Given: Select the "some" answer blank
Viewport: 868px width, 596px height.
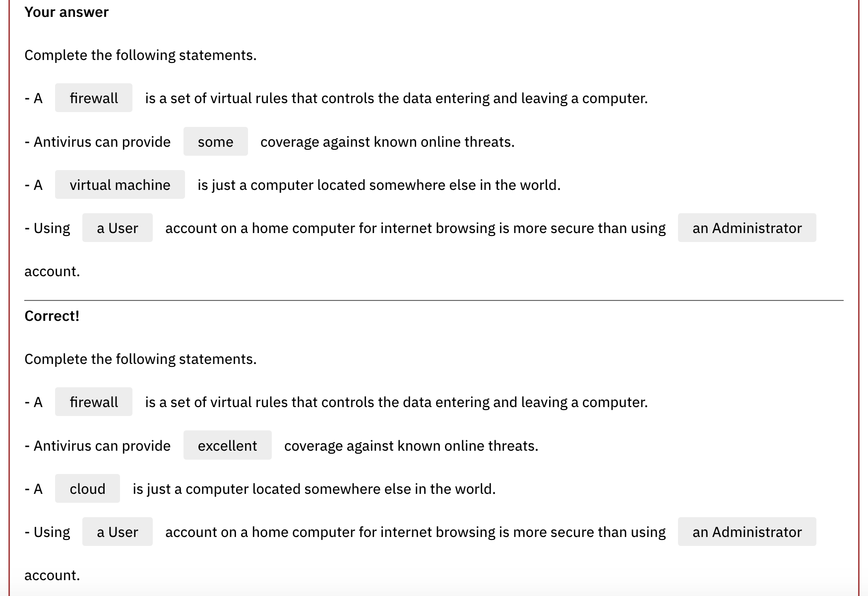Looking at the screenshot, I should coord(215,142).
